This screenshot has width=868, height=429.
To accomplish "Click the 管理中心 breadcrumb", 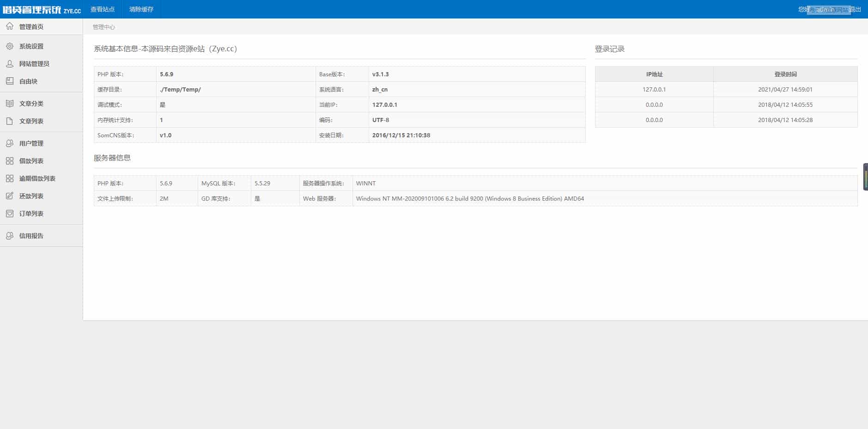I will tap(104, 27).
